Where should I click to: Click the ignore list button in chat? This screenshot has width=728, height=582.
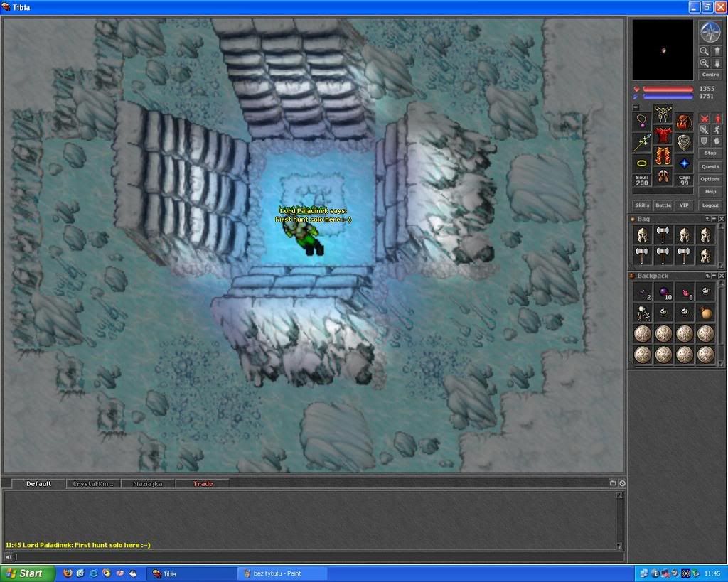622,483
